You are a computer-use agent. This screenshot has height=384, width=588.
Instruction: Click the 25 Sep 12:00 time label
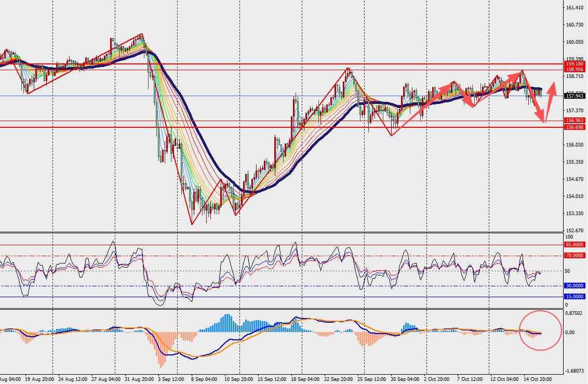tap(371, 379)
